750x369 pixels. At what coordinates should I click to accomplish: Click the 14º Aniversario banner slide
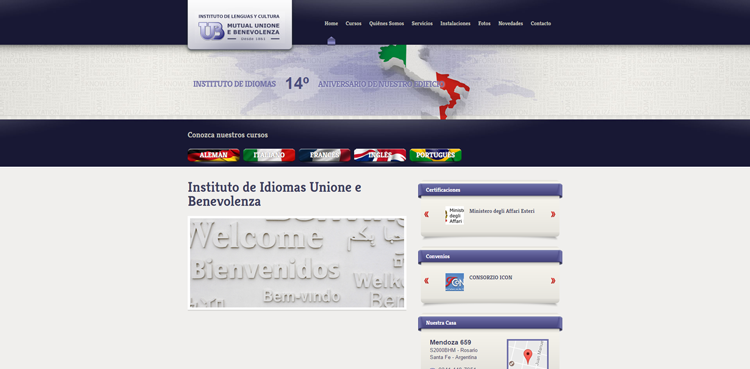(x=375, y=82)
